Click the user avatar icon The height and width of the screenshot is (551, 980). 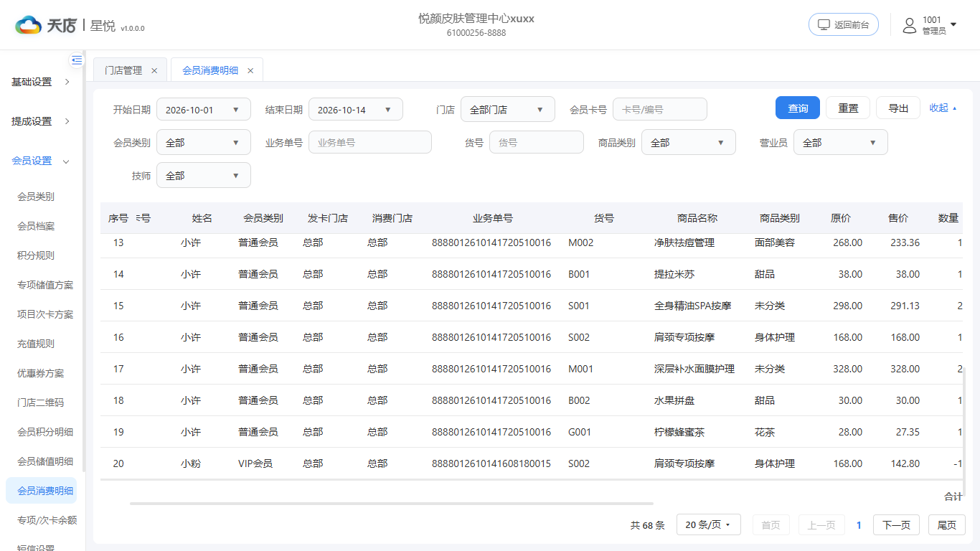pos(910,25)
